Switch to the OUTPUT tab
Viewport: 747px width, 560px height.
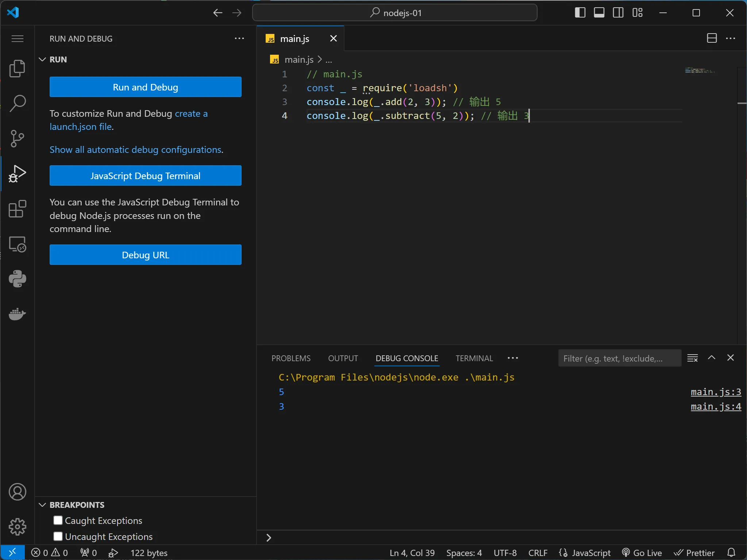tap(343, 358)
